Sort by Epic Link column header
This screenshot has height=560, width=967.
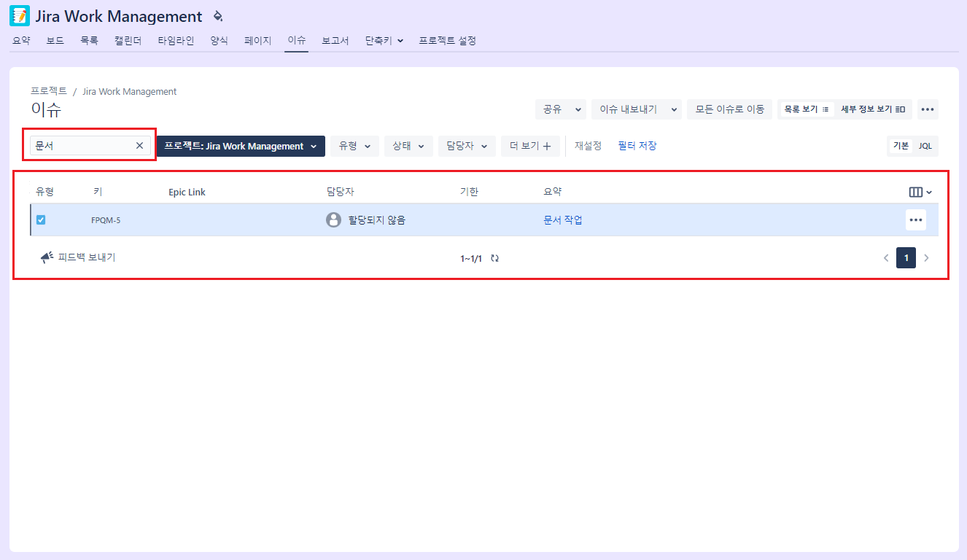pos(187,192)
